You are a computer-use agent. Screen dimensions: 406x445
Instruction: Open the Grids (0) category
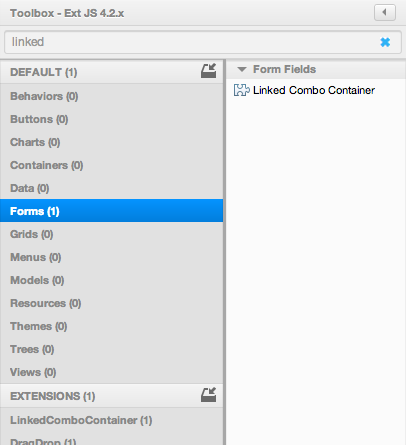[x=111, y=234]
